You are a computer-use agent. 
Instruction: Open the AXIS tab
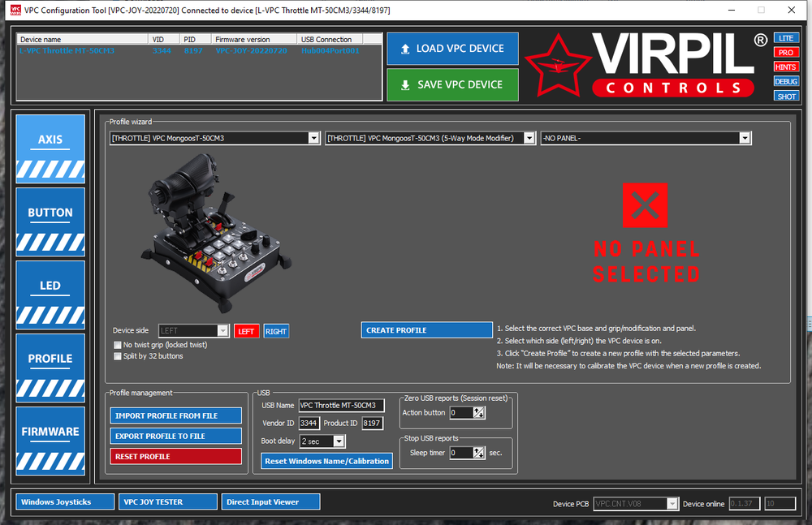pyautogui.click(x=50, y=148)
